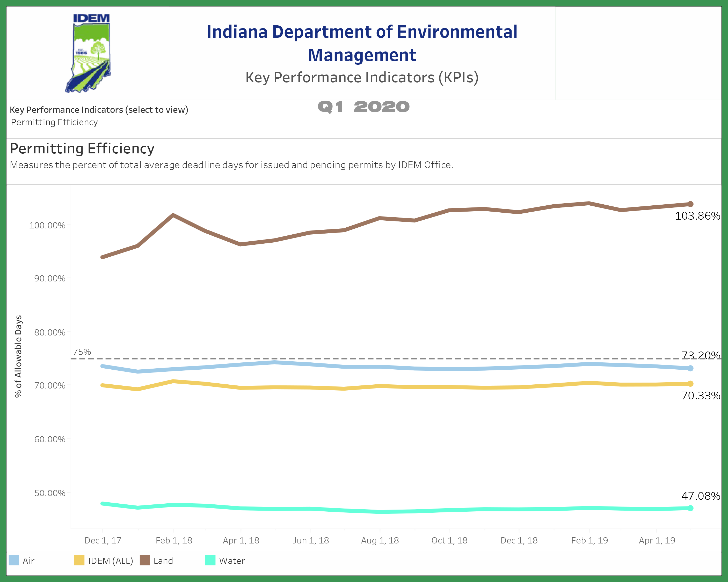Click the Water line endpoint marker
This screenshot has height=582, width=728.
690,508
